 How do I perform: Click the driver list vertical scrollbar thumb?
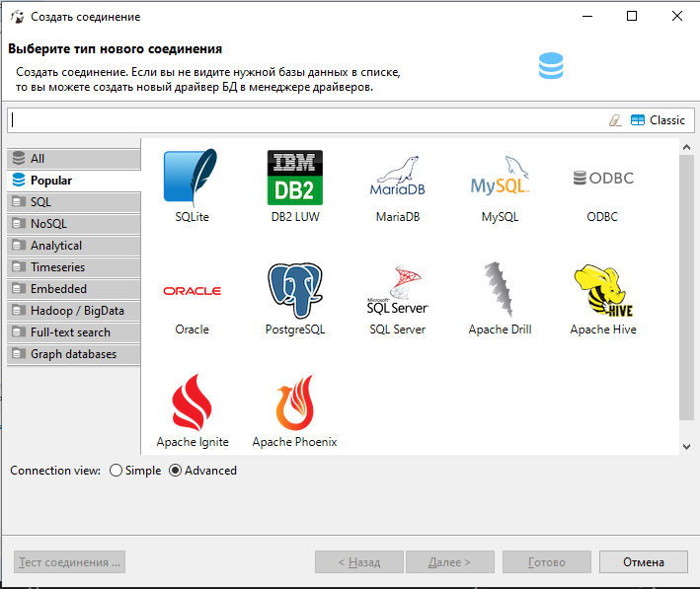[x=686, y=287]
